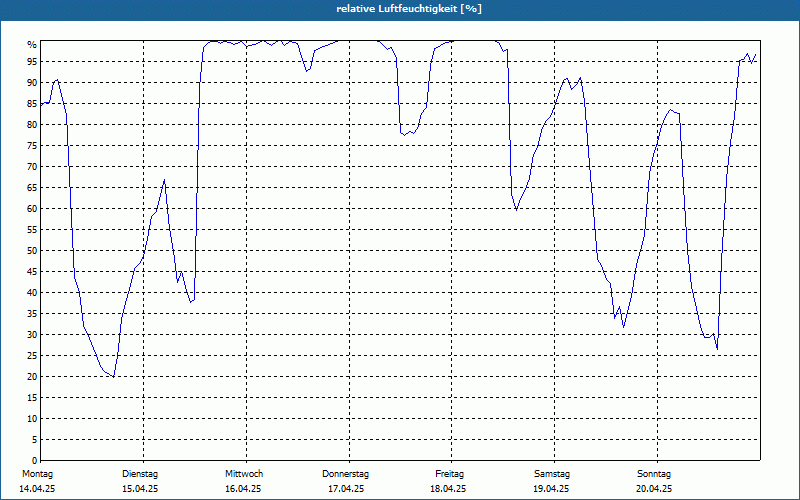This screenshot has height=500, width=800.
Task: Click the y-axis value 55
Action: [32, 230]
